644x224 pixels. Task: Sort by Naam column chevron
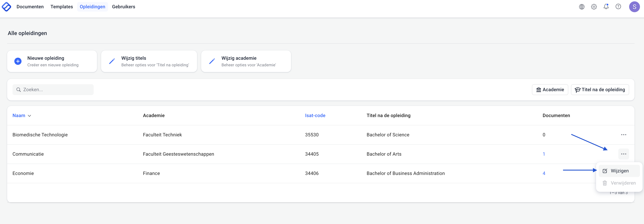pos(30,116)
